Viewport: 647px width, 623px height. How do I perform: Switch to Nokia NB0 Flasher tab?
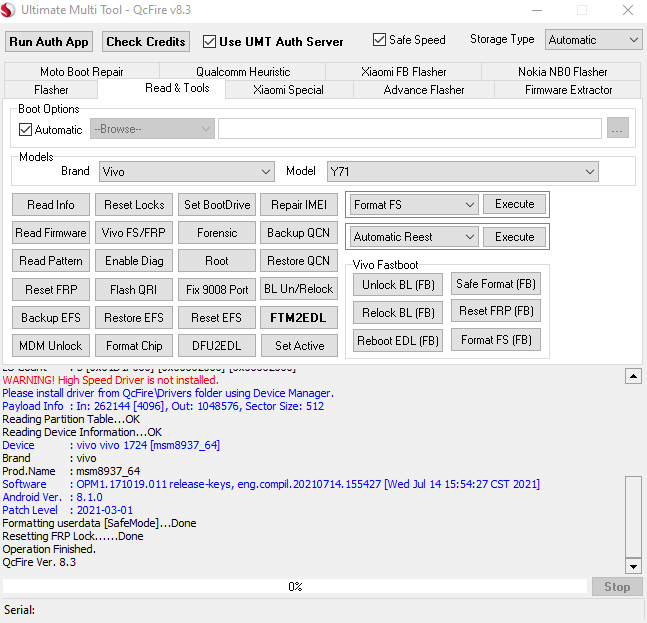(562, 72)
